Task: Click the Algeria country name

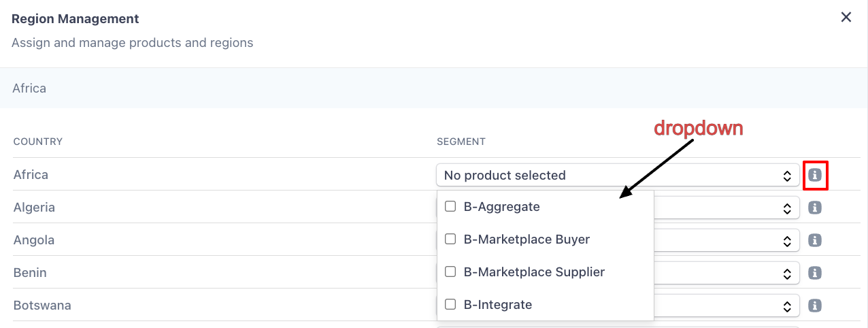Action: click(34, 208)
